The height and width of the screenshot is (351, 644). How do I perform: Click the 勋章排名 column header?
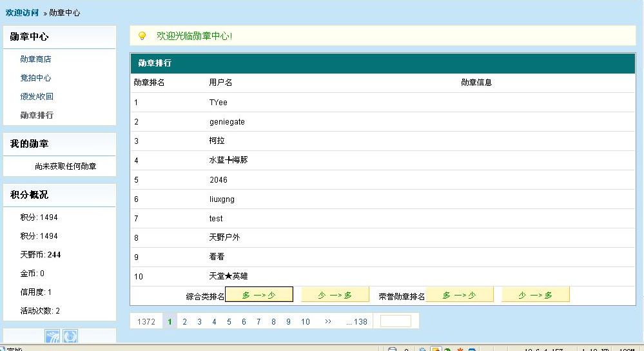[x=149, y=83]
